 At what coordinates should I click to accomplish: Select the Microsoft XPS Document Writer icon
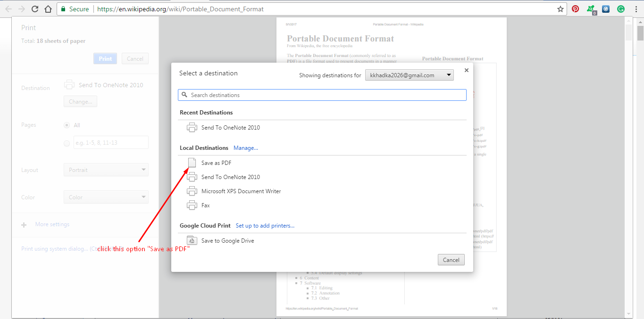[192, 191]
